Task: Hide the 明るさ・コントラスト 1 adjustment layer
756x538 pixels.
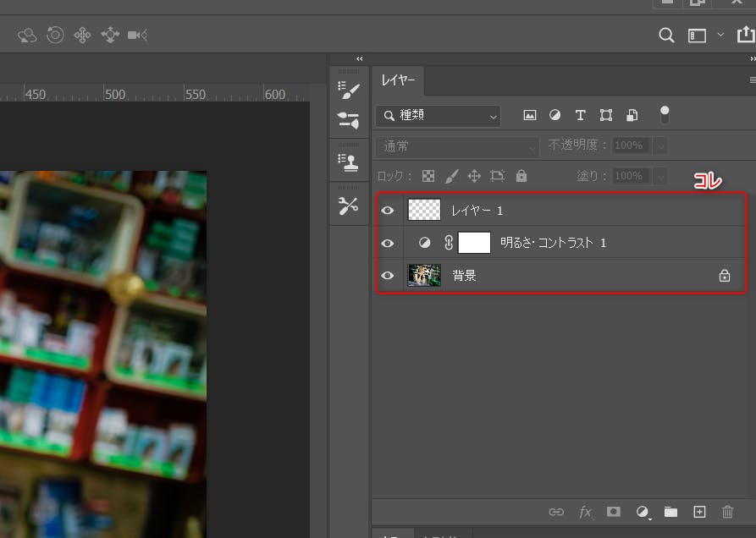Action: coord(388,243)
